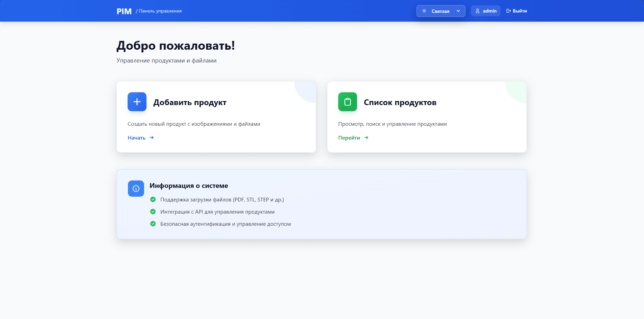Follow the Начать link
Viewport: 644px width, 319px height.
click(x=137, y=138)
